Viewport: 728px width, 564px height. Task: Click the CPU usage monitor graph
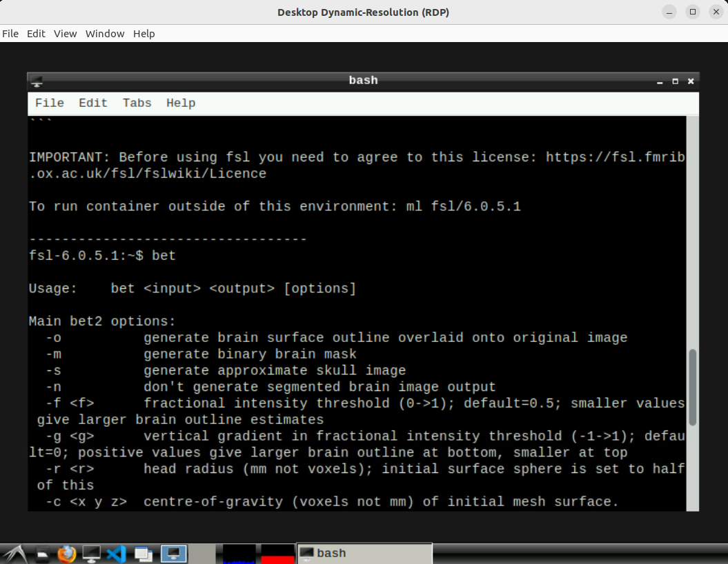pyautogui.click(x=239, y=553)
